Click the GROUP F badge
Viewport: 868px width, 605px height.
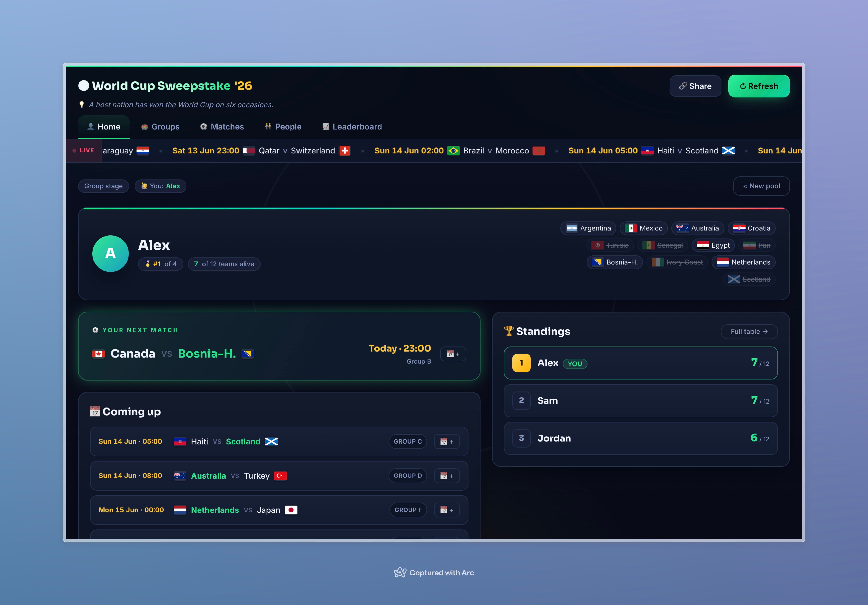[x=408, y=510]
